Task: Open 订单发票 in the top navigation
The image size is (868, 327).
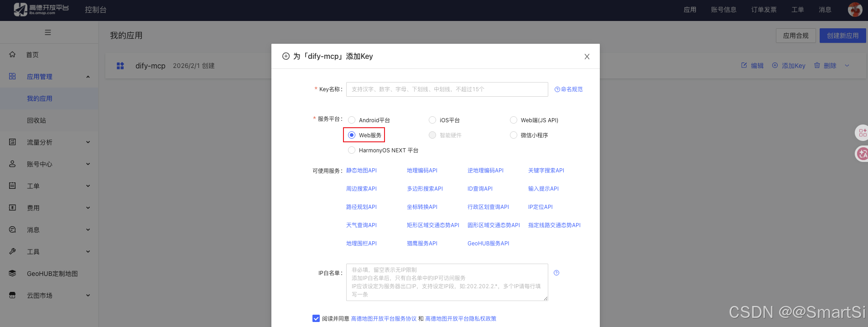Action: pos(764,10)
